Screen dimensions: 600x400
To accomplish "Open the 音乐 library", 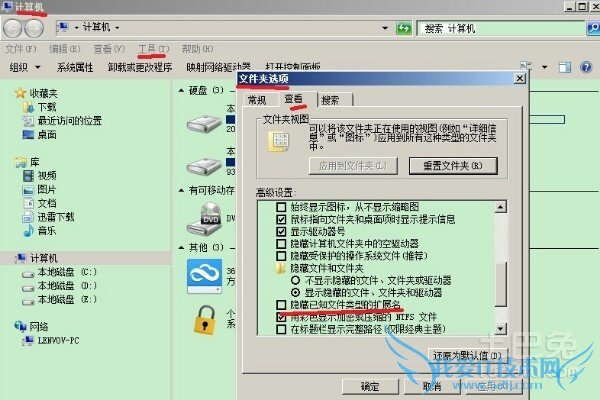I will [x=40, y=231].
